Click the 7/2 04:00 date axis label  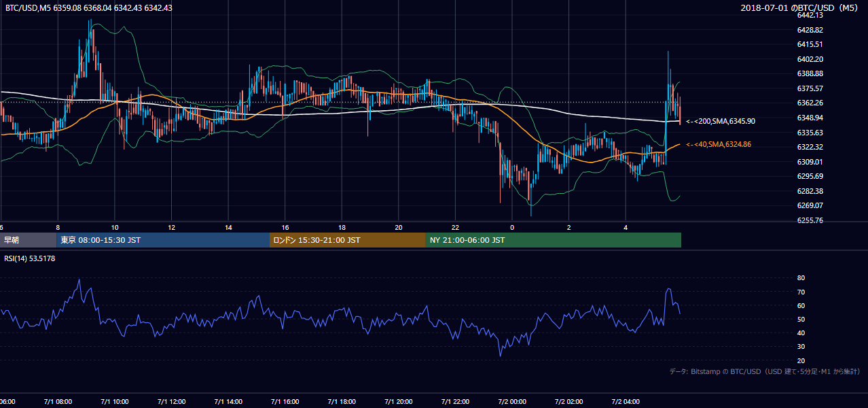coord(626,402)
